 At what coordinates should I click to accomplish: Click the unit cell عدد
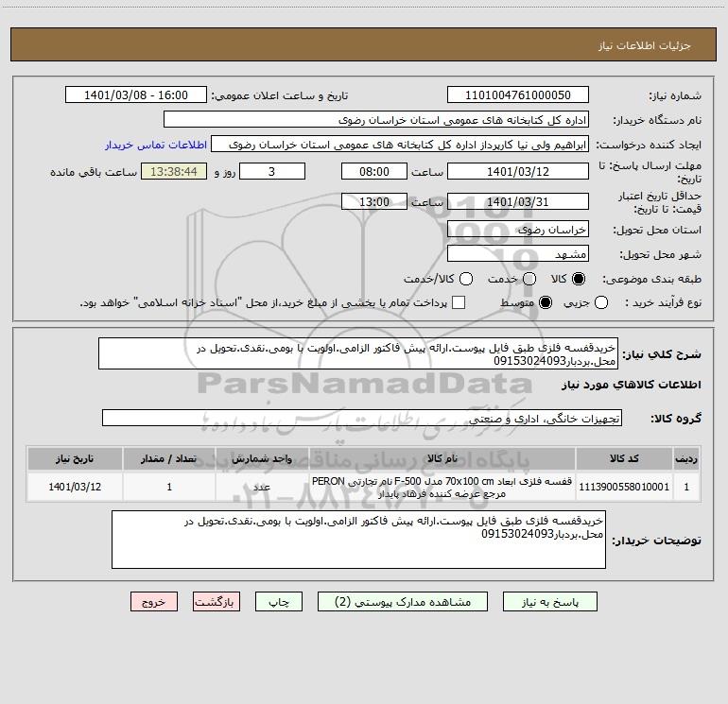coord(262,487)
